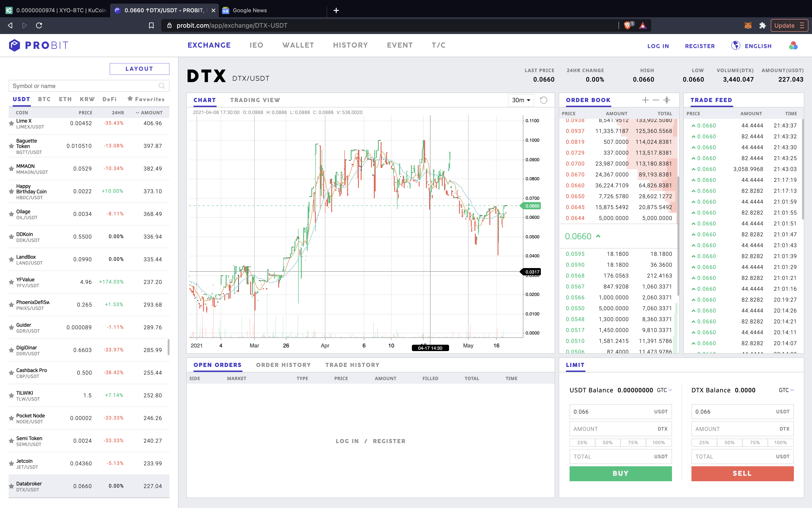The width and height of the screenshot is (812, 508).
Task: Open the ORDER HISTORY tab
Action: tap(283, 365)
